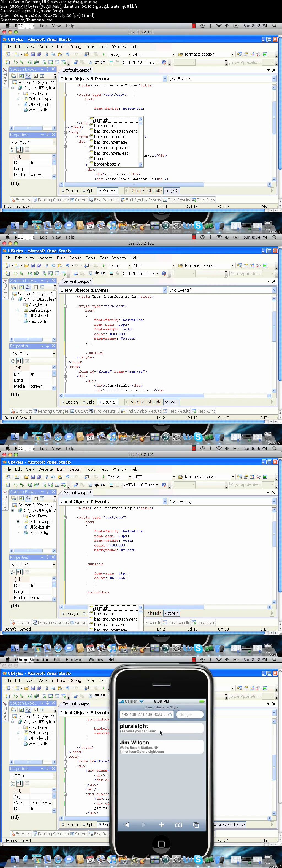Click the autocomplete list scroll-down arrow, 8:02 PM frame

141,165
